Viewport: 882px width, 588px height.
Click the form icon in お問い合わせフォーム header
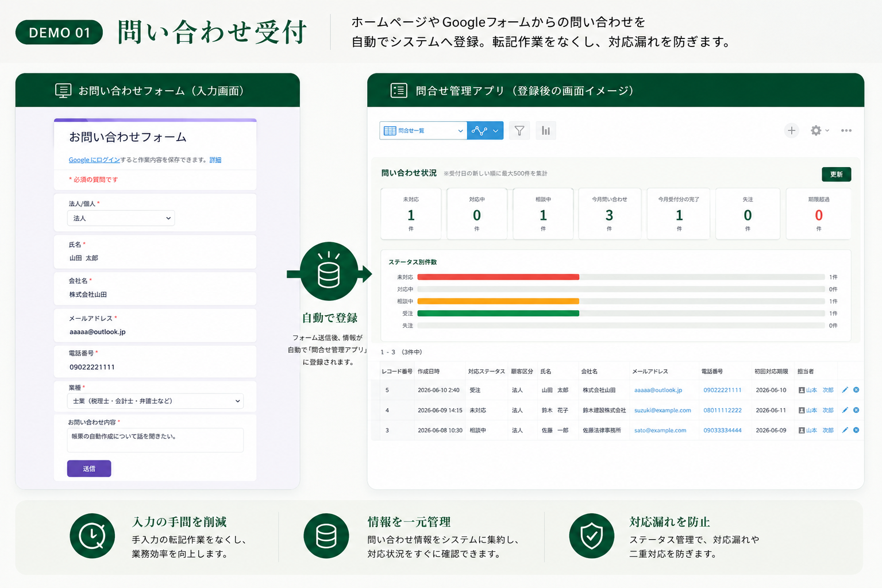(x=63, y=91)
